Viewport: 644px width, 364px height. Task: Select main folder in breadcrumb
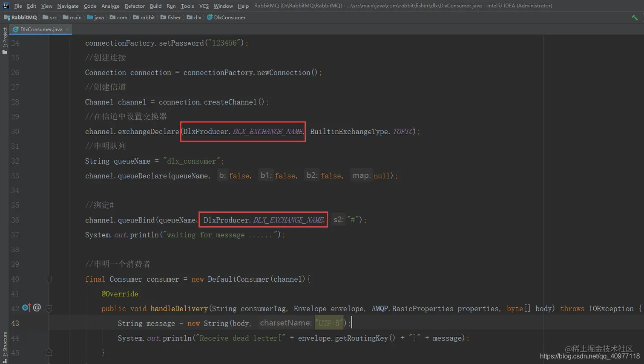[72, 17]
